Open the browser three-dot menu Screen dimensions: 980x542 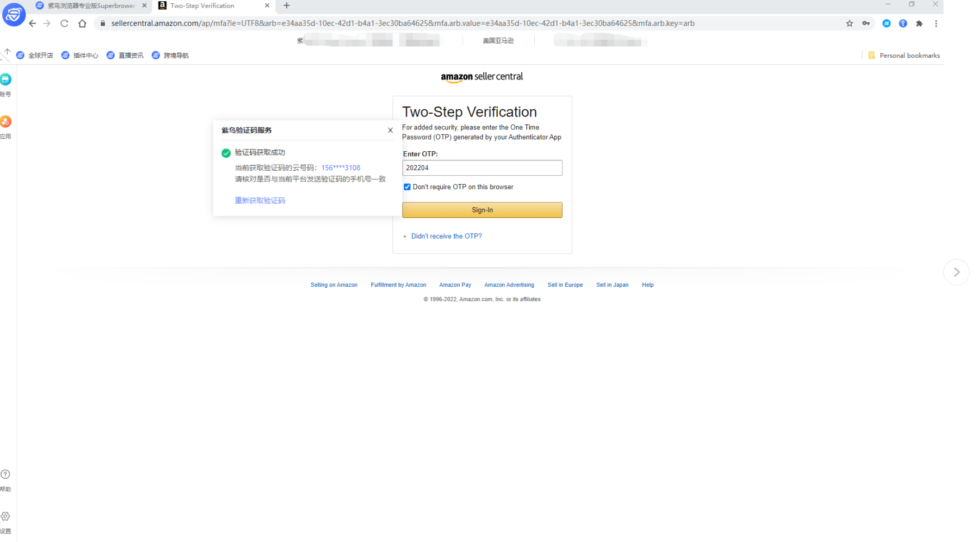[x=936, y=24]
